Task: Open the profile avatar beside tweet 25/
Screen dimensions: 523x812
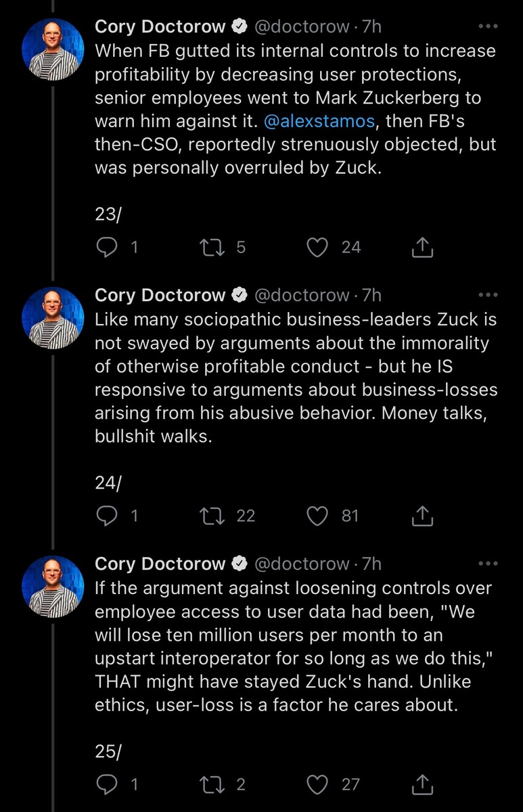Action: pos(53,586)
